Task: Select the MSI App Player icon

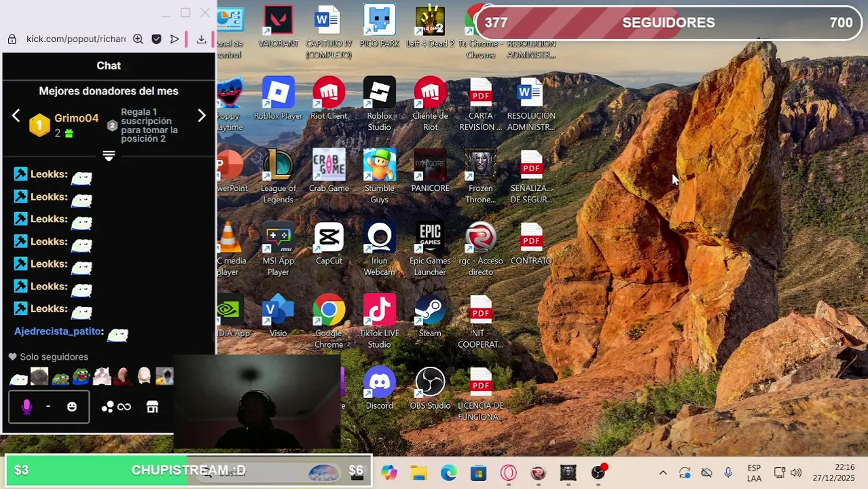Action: coord(278,249)
